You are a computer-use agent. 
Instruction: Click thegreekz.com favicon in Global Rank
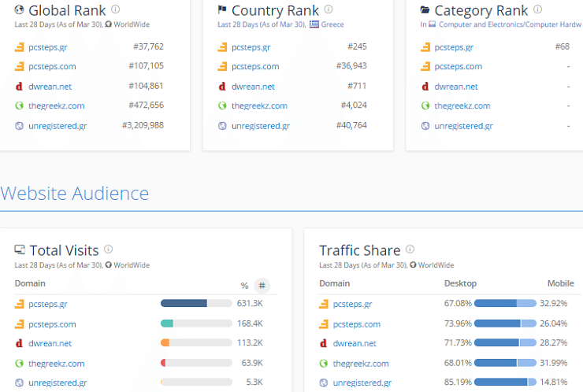point(20,105)
